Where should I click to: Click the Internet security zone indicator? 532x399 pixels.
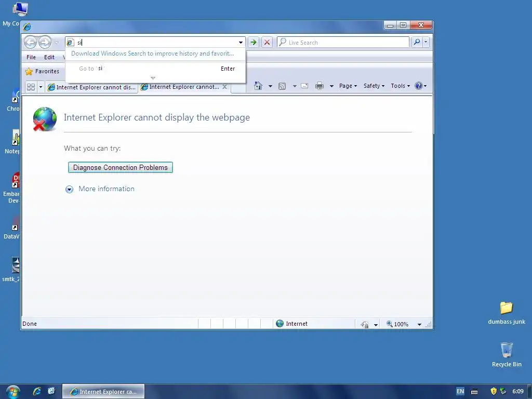292,324
